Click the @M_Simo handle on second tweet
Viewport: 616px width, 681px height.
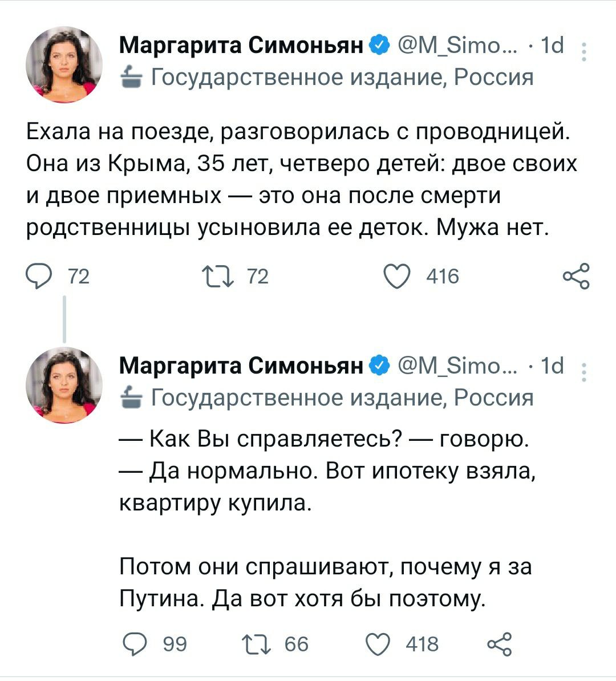pos(456,366)
